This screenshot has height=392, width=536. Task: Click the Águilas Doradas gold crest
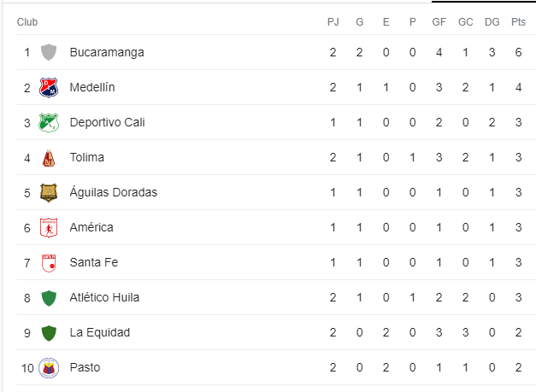(x=49, y=193)
